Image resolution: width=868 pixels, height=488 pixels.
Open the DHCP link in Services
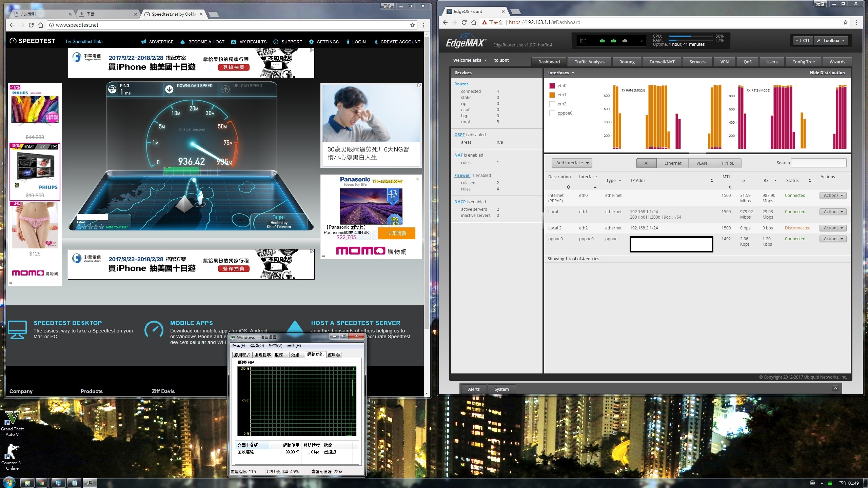click(460, 202)
